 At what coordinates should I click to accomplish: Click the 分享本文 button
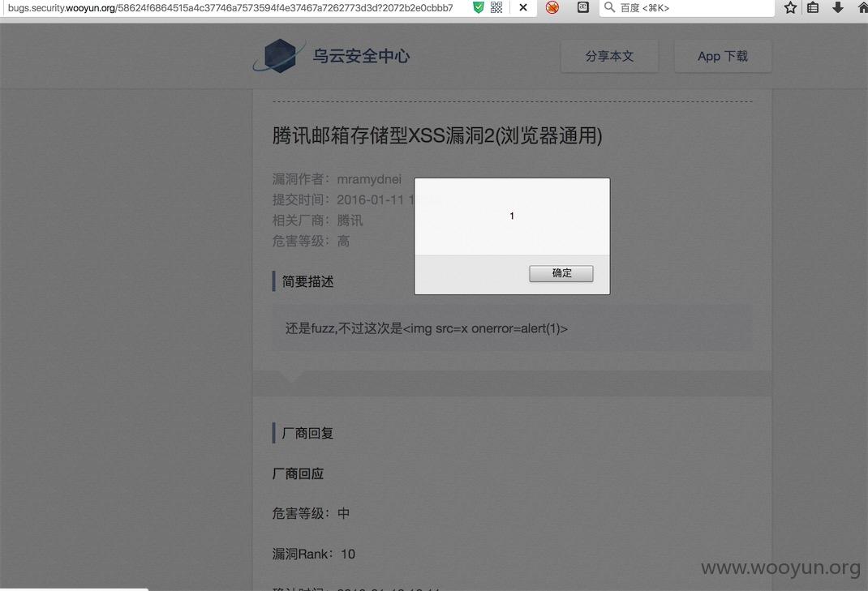609,57
